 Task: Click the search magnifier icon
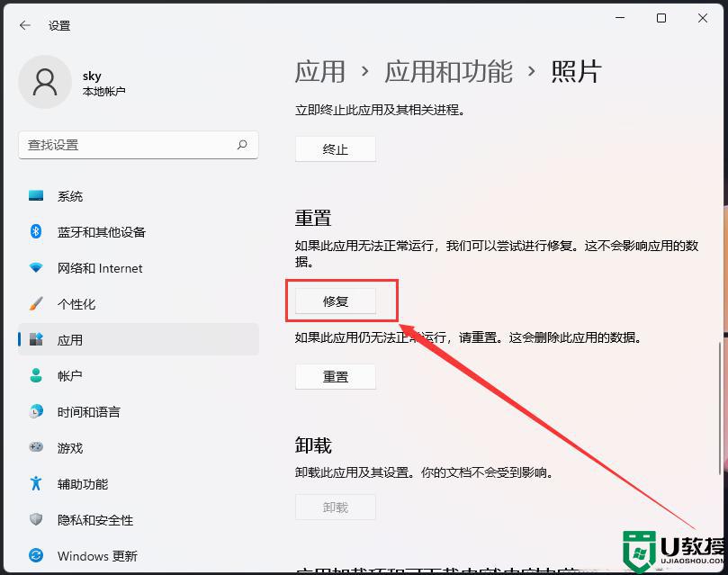pyautogui.click(x=242, y=145)
